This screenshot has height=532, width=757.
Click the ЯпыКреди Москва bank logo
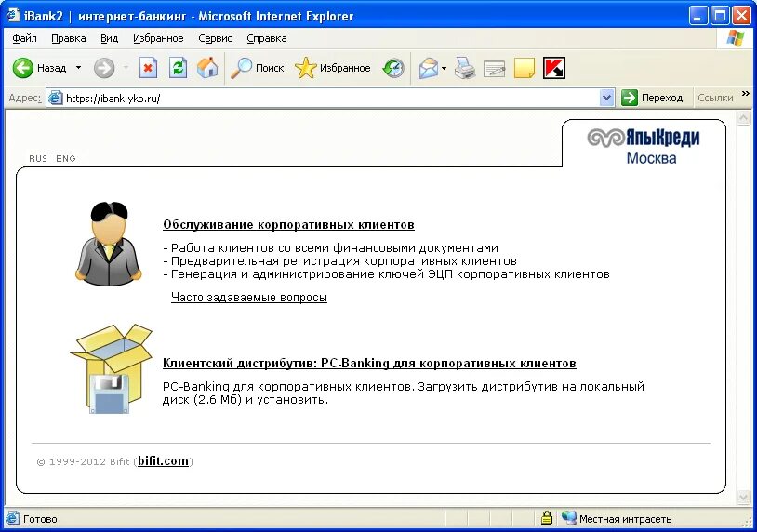[643, 146]
